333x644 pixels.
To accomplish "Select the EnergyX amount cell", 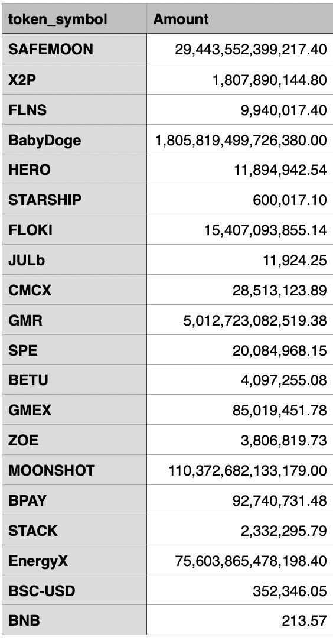I will (x=239, y=560).
